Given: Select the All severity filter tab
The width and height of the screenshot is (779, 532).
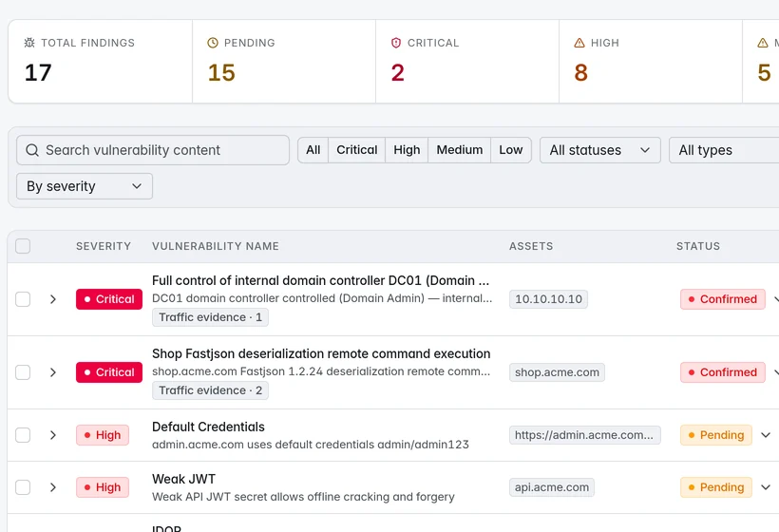Looking at the screenshot, I should [x=313, y=150].
